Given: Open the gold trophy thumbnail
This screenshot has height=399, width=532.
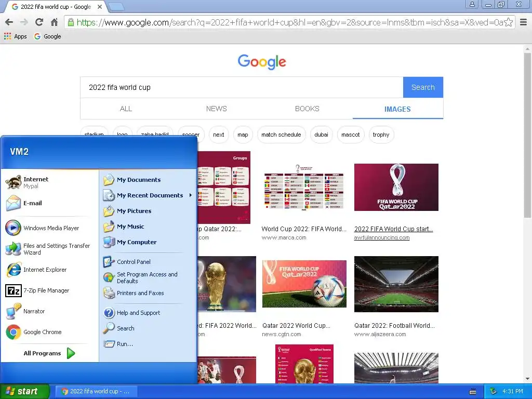Looking at the screenshot, I should [227, 284].
